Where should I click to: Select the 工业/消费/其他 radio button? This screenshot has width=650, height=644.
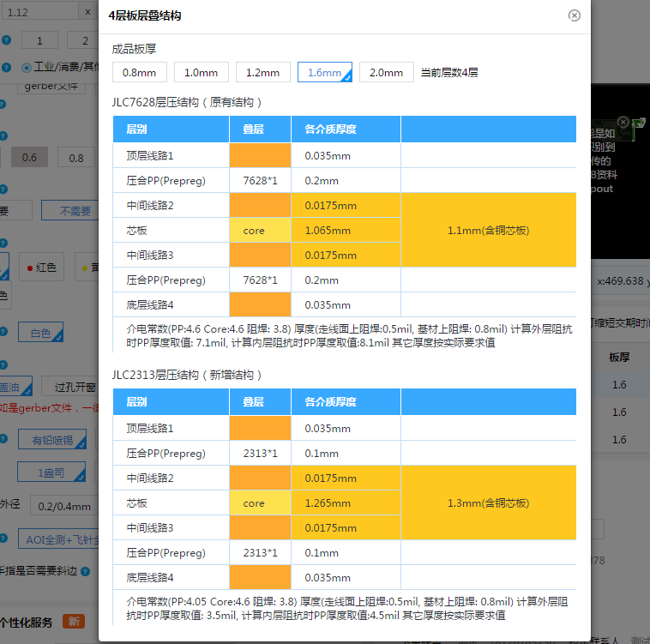(x=27, y=67)
